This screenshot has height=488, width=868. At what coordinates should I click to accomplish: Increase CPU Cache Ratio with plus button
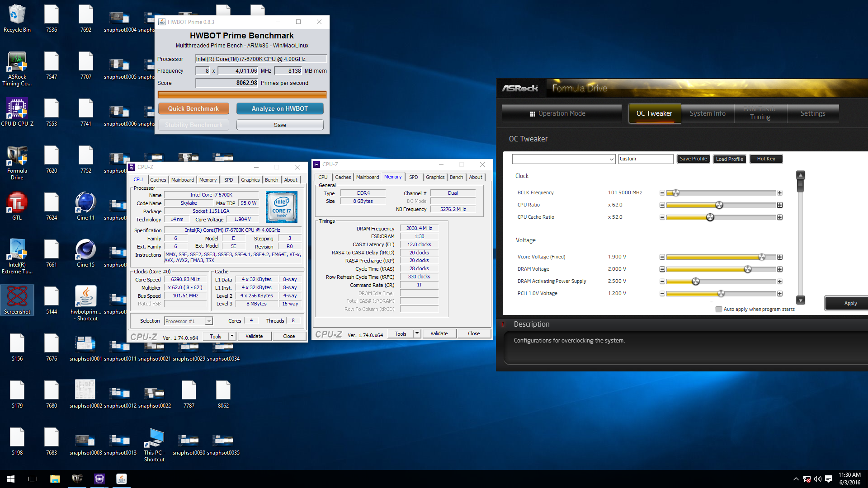coord(780,217)
